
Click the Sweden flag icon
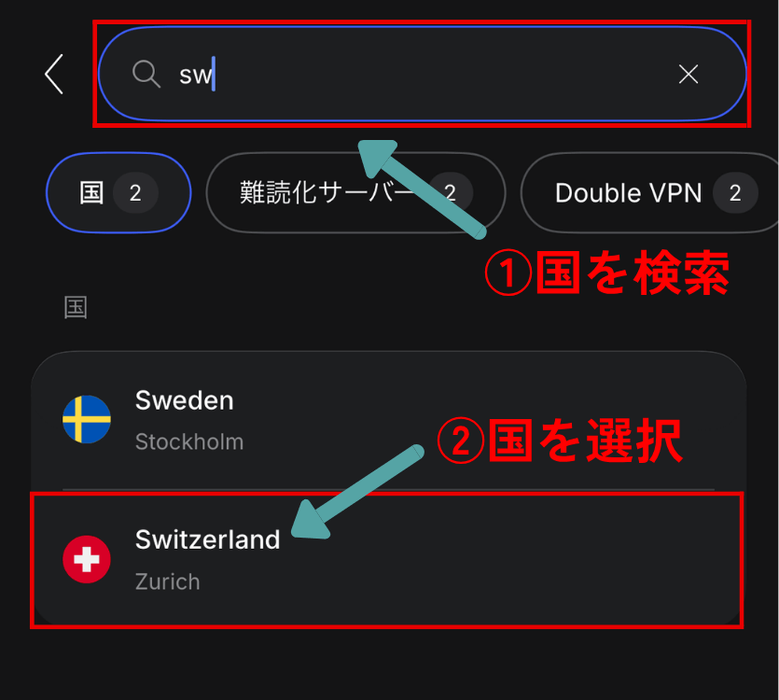tap(87, 419)
